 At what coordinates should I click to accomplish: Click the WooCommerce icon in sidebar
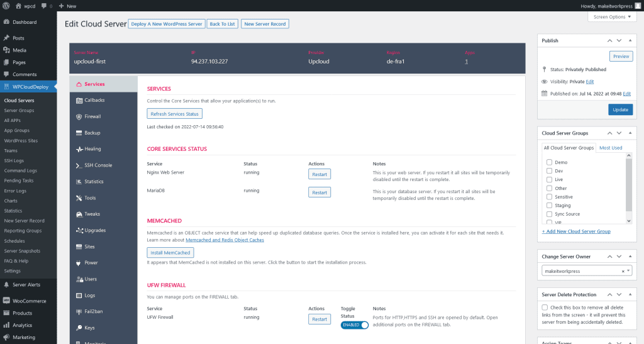tap(6, 301)
